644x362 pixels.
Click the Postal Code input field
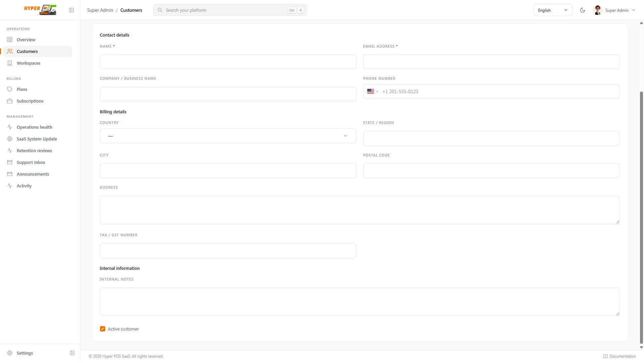click(x=491, y=171)
